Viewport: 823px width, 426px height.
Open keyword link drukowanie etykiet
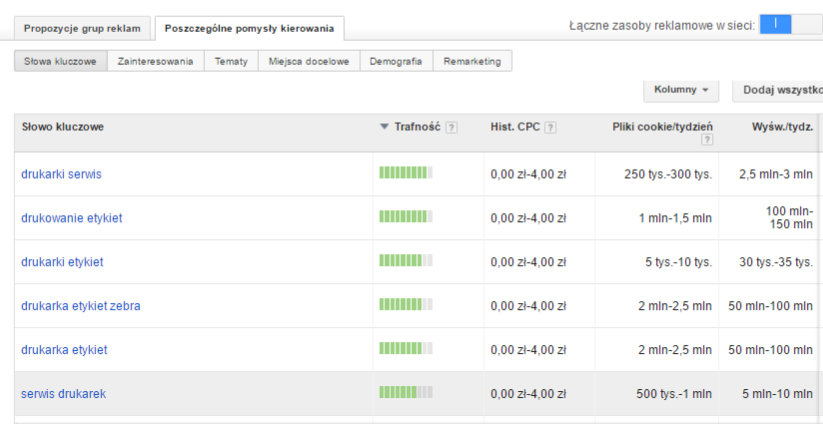pyautogui.click(x=71, y=218)
